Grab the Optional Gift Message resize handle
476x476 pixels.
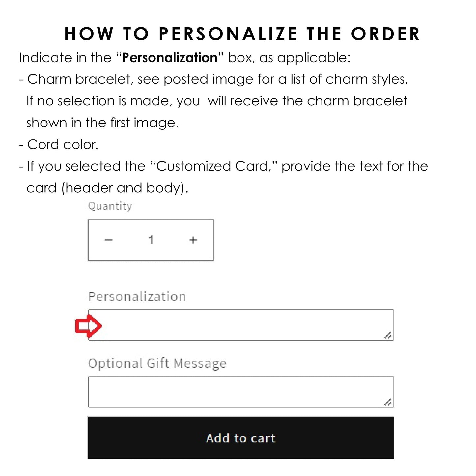click(x=388, y=402)
